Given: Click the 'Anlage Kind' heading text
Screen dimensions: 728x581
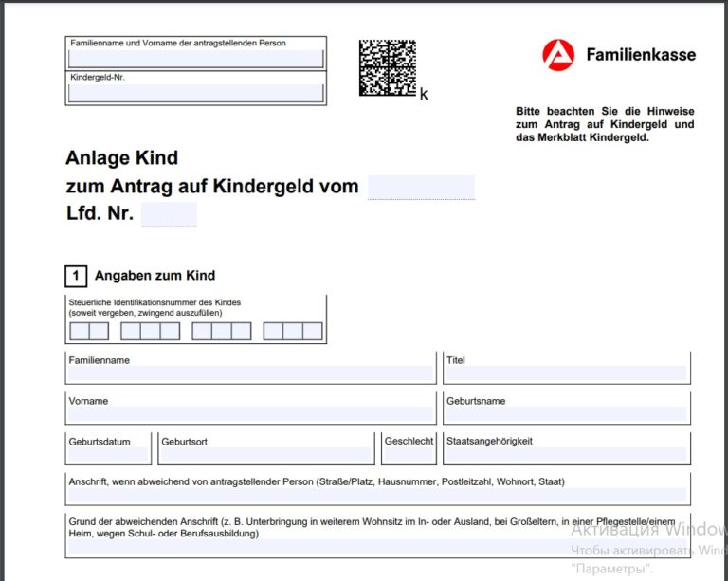Looking at the screenshot, I should coord(121,157).
